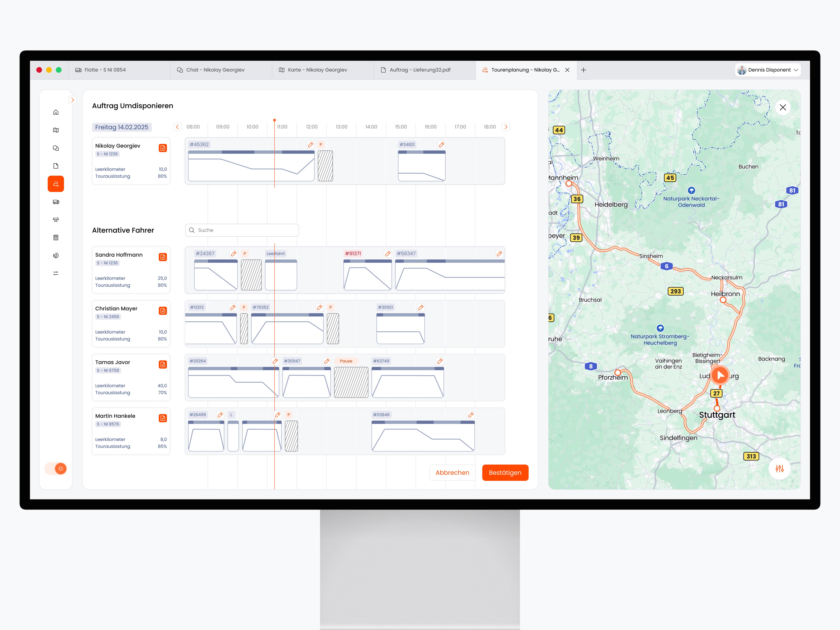Open map filter settings button

779,469
